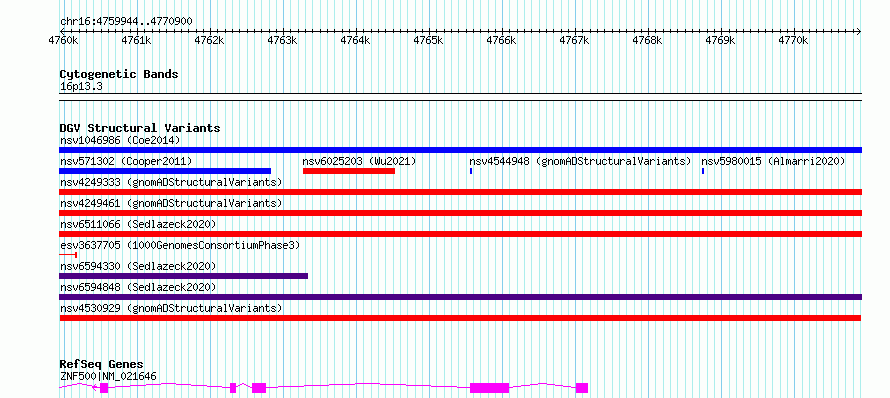Open the esv3637705 1000Genomes variant label
Screen dimensions: 890x398
click(179, 245)
